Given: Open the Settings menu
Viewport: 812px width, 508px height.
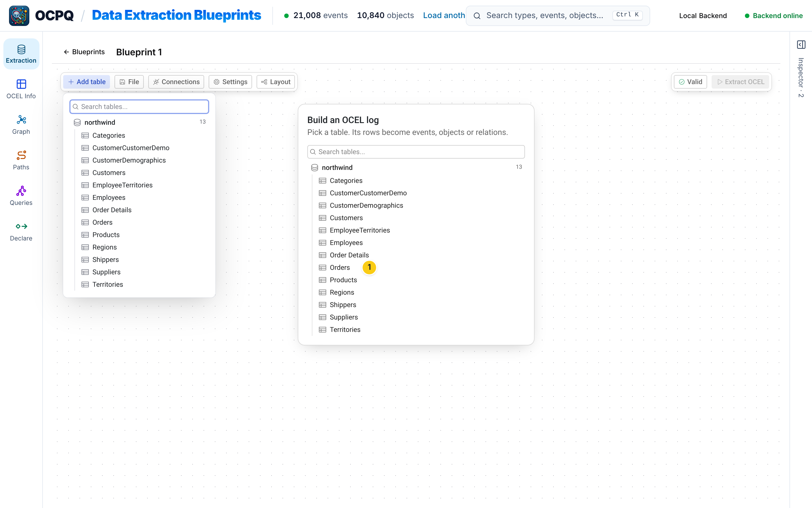Looking at the screenshot, I should click(230, 82).
